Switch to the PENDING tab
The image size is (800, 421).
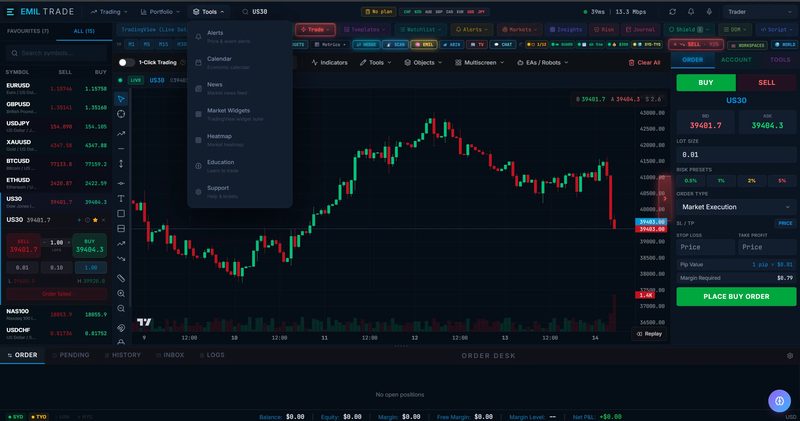pos(71,355)
